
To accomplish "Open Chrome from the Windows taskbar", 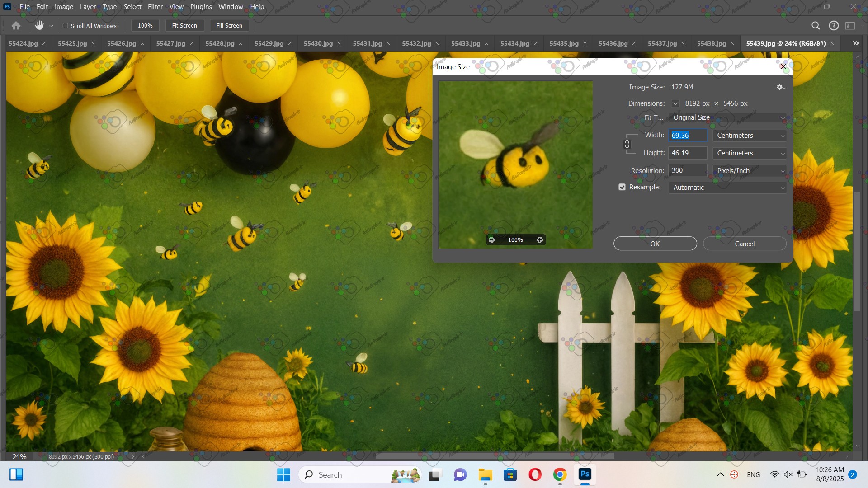I will click(x=560, y=474).
